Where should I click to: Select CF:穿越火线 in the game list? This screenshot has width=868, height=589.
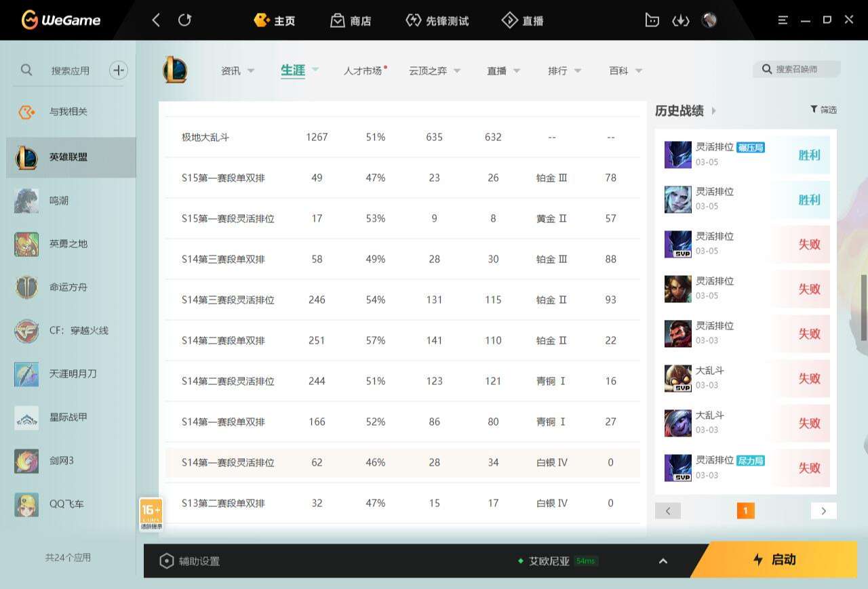(x=71, y=331)
